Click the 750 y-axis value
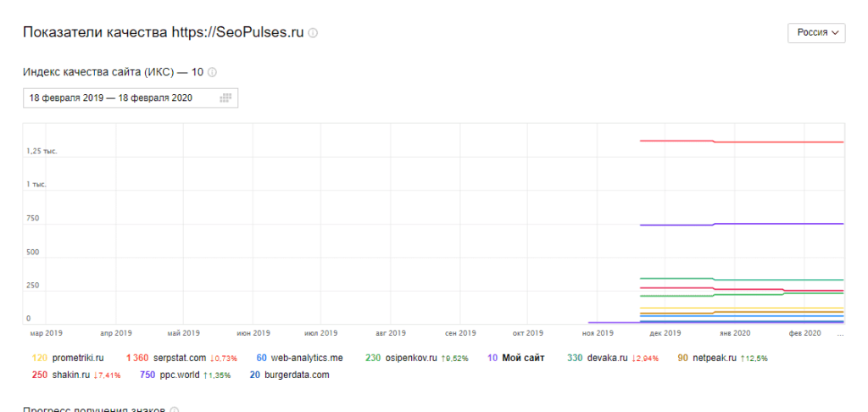 click(33, 218)
